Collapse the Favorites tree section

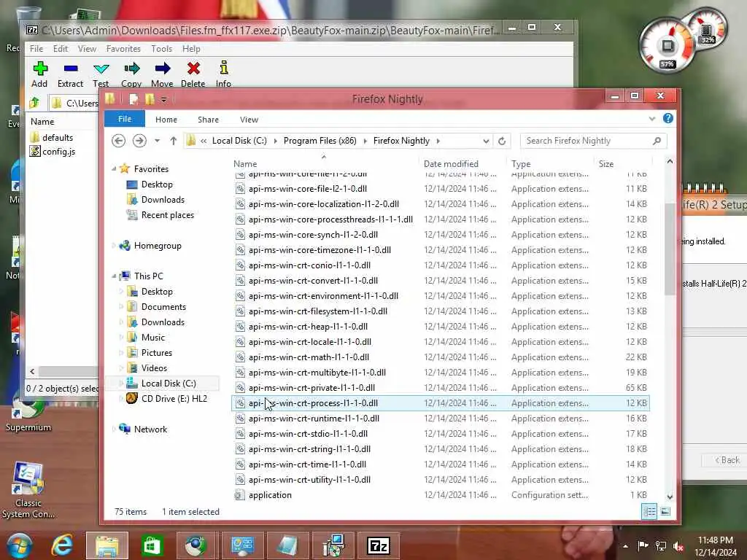click(114, 169)
